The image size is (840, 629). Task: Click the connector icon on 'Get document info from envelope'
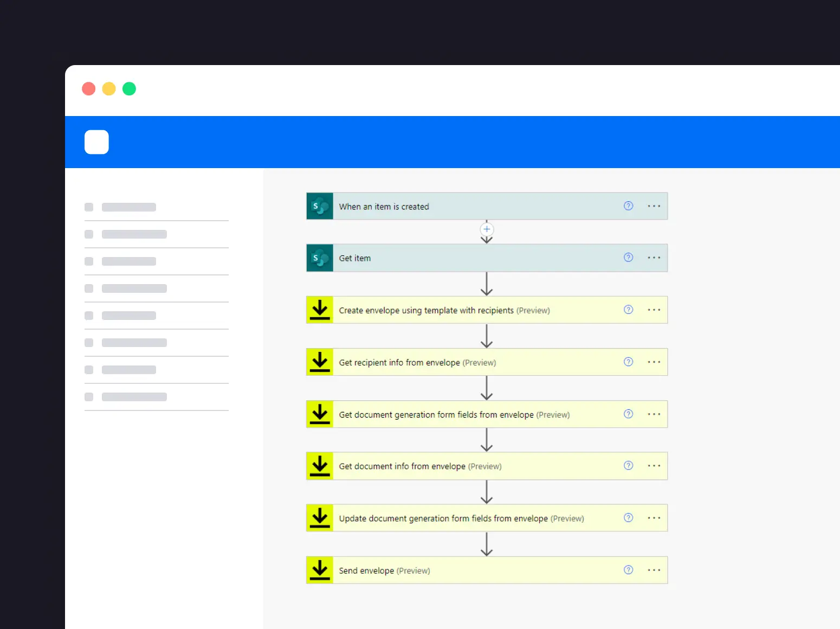tap(320, 466)
